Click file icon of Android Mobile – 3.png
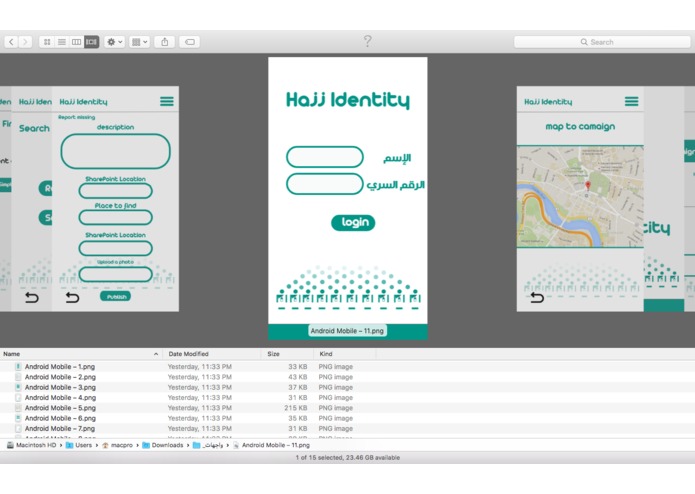 [18, 387]
